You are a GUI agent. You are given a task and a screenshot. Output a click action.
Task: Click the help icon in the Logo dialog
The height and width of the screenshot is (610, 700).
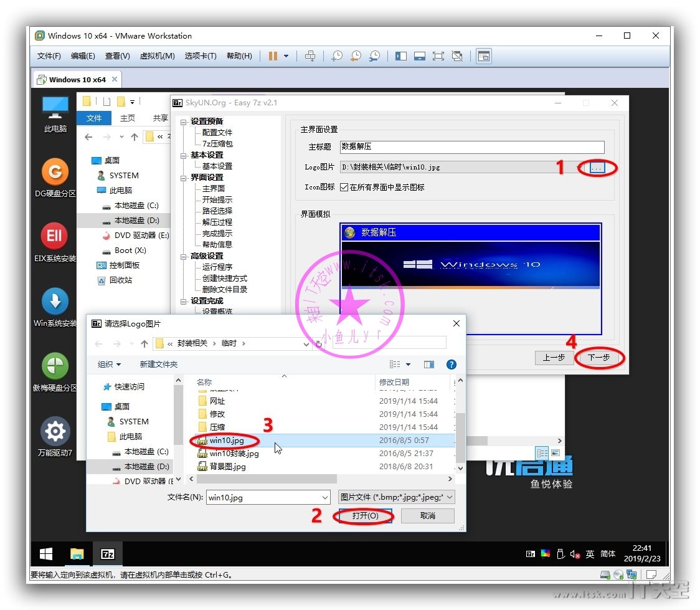click(452, 365)
